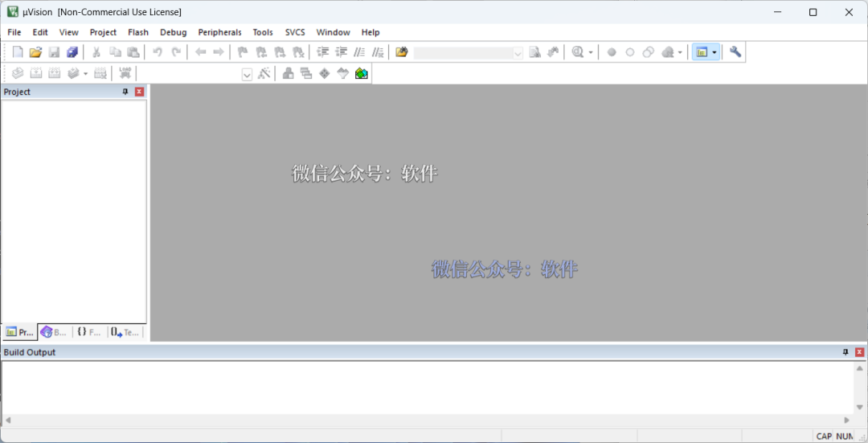
Task: Toggle the project window view button
Action: click(702, 52)
